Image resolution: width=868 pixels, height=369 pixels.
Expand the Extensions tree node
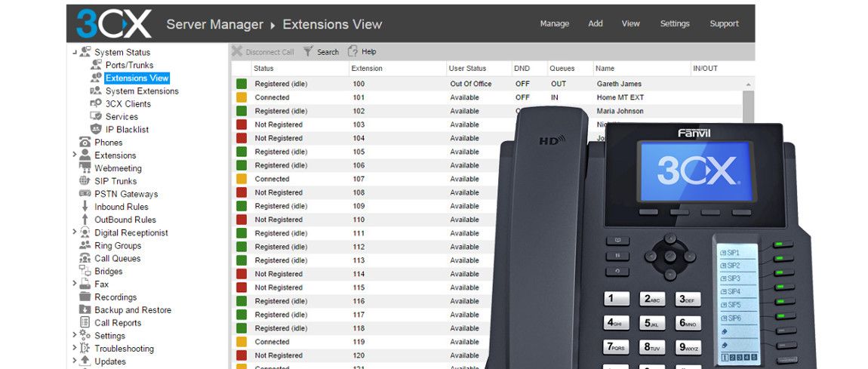[x=74, y=155]
